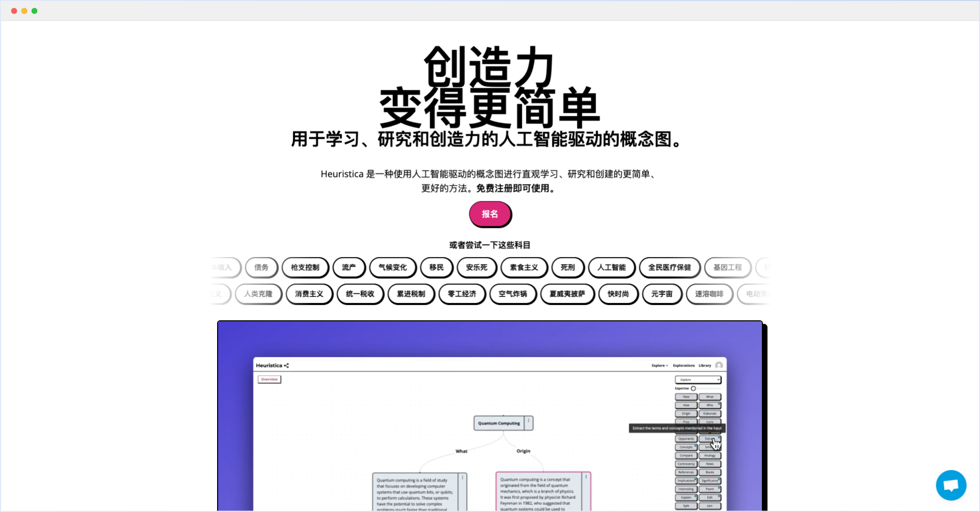Select the 零工经济 topic pill
The width and height of the screenshot is (980, 512).
[x=462, y=294]
